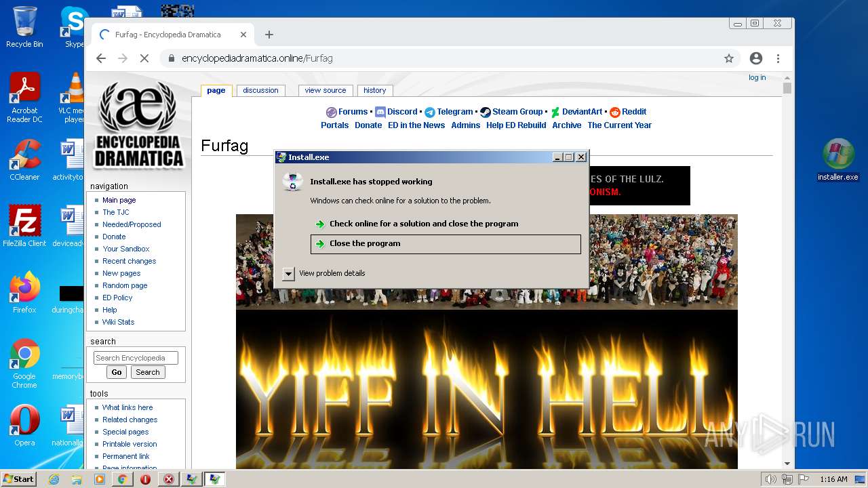The height and width of the screenshot is (488, 868).
Task: Switch to the discussion tab
Action: pyautogui.click(x=261, y=90)
